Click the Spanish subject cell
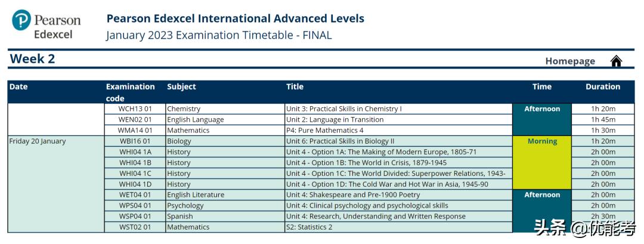644x244 pixels. 180,217
